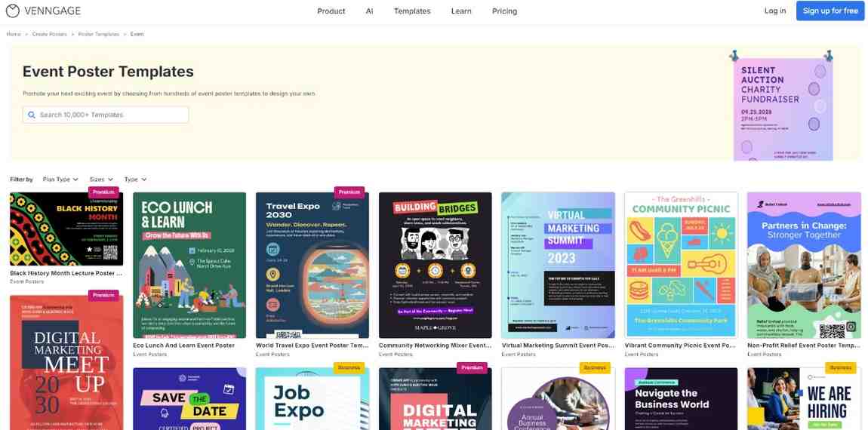This screenshot has width=868, height=430.
Task: Click the magnifier icon in search box
Action: (31, 115)
